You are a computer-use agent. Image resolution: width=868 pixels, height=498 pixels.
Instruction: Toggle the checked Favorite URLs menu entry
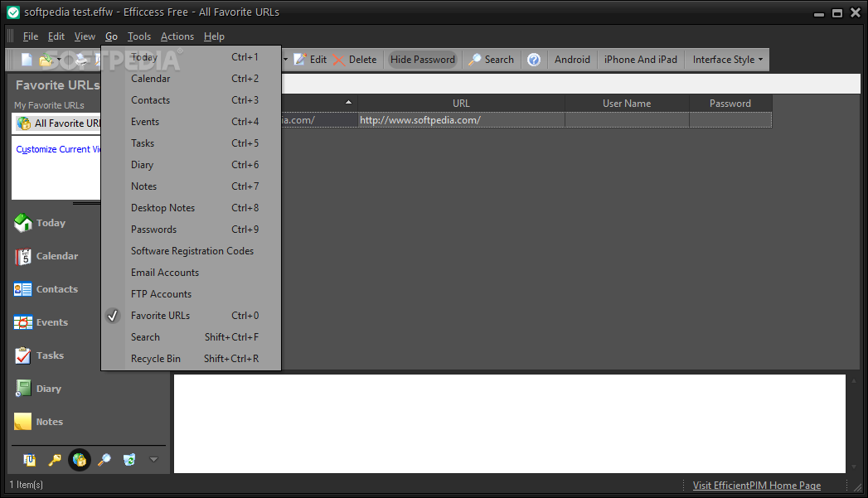coord(191,316)
